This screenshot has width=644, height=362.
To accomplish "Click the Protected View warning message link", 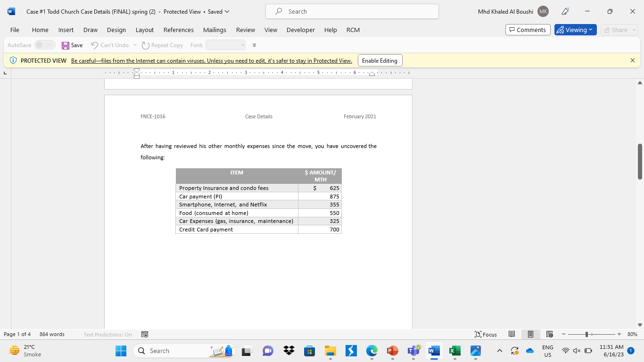I will click(x=212, y=61).
